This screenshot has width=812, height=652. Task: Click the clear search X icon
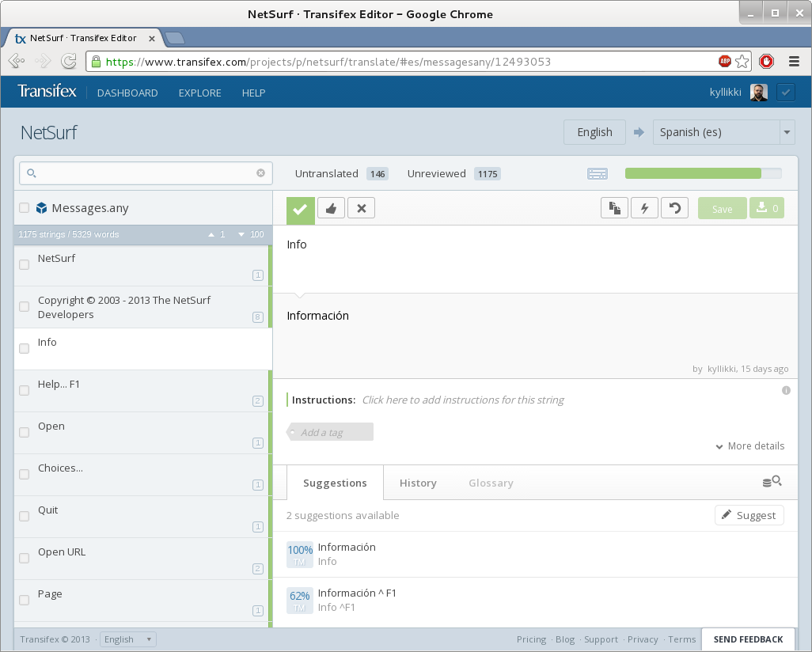click(x=261, y=173)
